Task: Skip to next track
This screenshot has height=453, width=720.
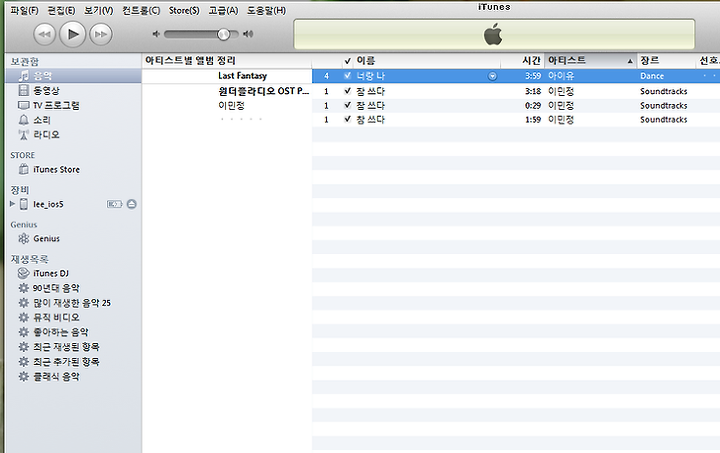Action: click(101, 34)
